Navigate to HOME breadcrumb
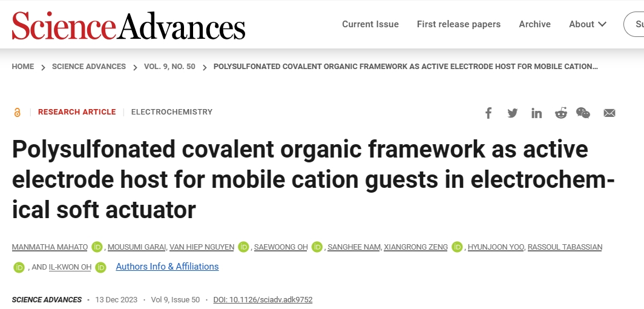644x309 pixels. (23, 67)
